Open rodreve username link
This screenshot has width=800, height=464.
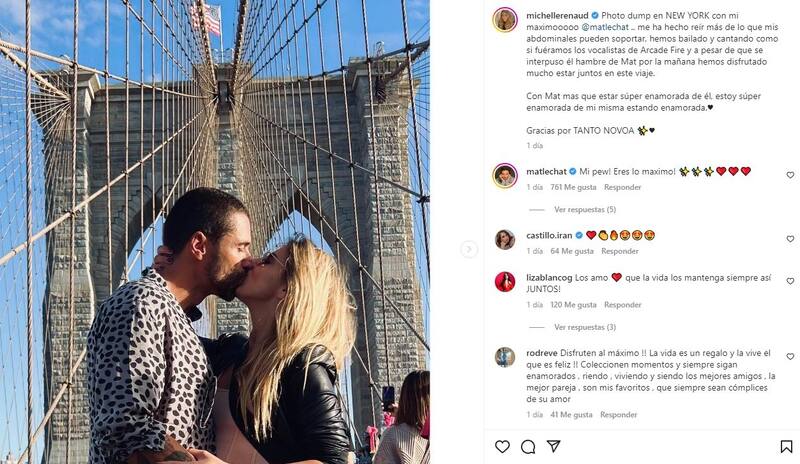[x=542, y=353]
